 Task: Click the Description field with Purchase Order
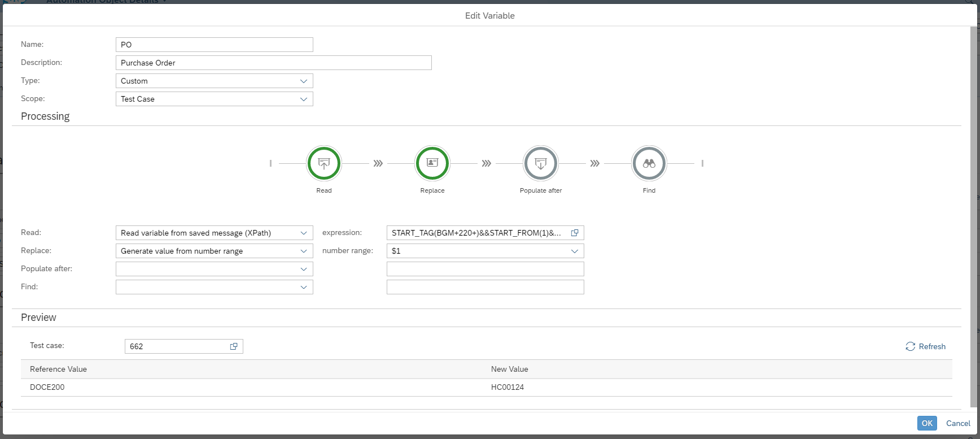pyautogui.click(x=274, y=63)
